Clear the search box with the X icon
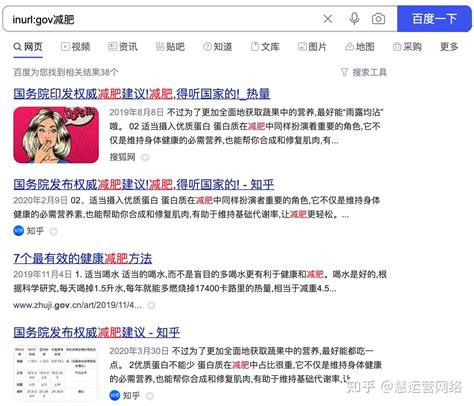The width and height of the screenshot is (474, 406). pos(328,19)
